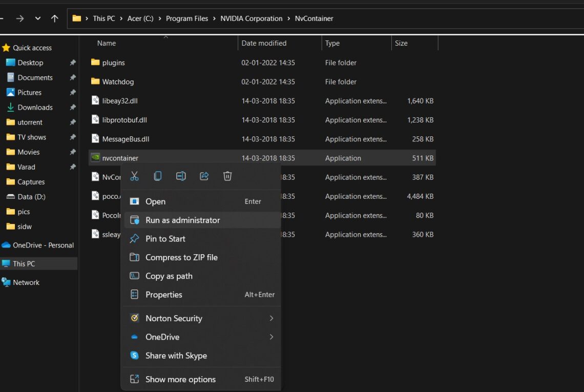The width and height of the screenshot is (584, 392).
Task: Expand the Share with Skype entry
Action: [x=176, y=356]
